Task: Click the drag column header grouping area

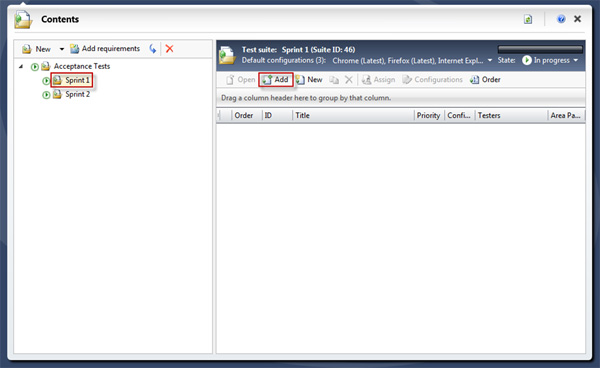Action: pos(400,98)
